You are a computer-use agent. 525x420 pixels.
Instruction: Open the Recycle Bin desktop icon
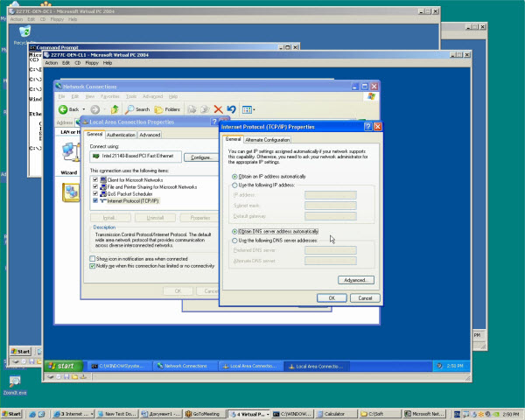pos(23,32)
